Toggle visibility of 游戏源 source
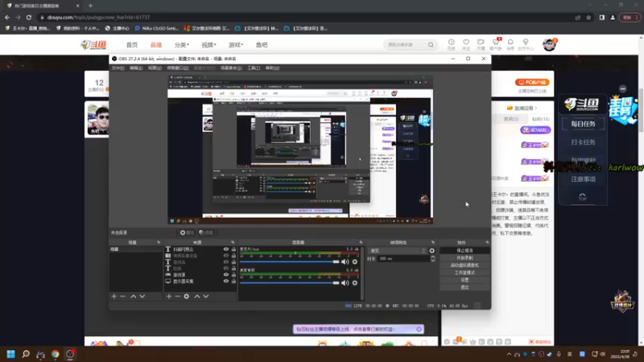The image size is (644, 362). pos(226,274)
